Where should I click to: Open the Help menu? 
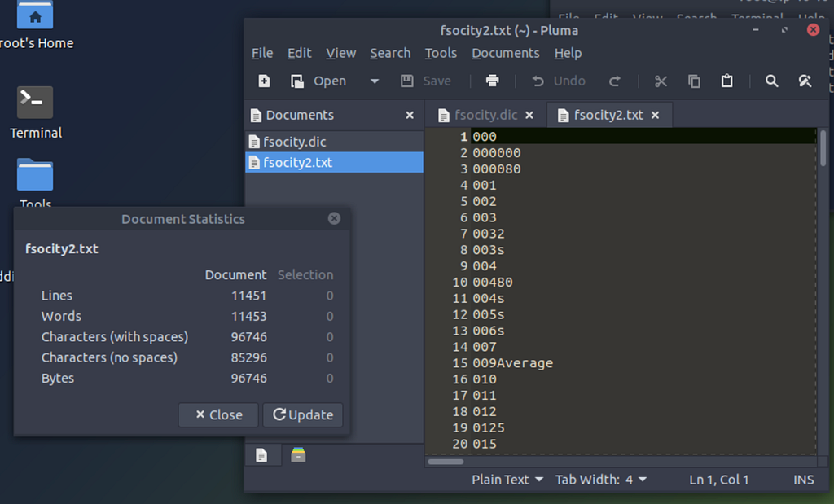[x=568, y=53]
